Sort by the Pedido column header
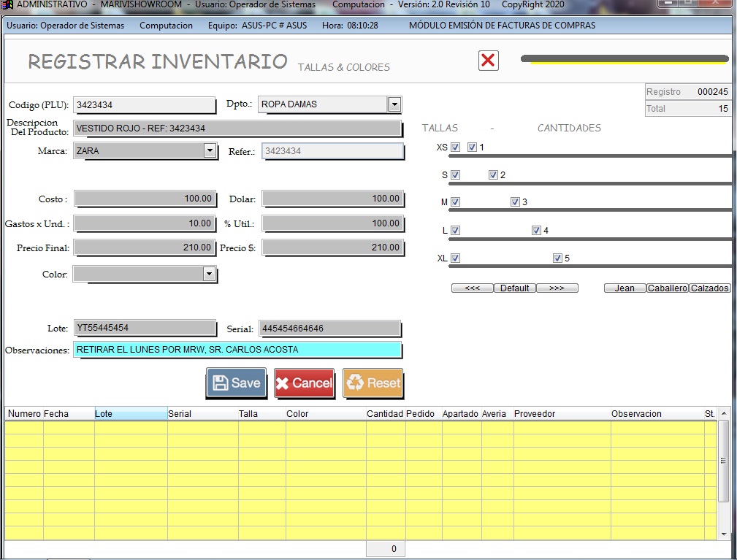Image resolution: width=737 pixels, height=560 pixels. 424,414
